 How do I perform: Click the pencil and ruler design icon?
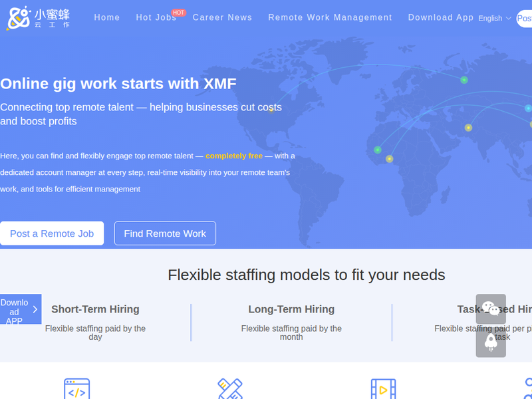pos(230,389)
